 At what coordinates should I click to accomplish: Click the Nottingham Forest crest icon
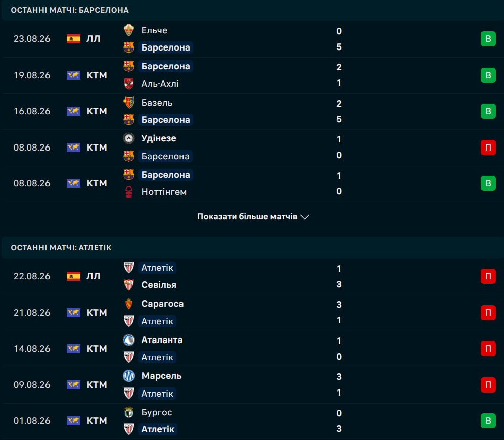tap(129, 192)
